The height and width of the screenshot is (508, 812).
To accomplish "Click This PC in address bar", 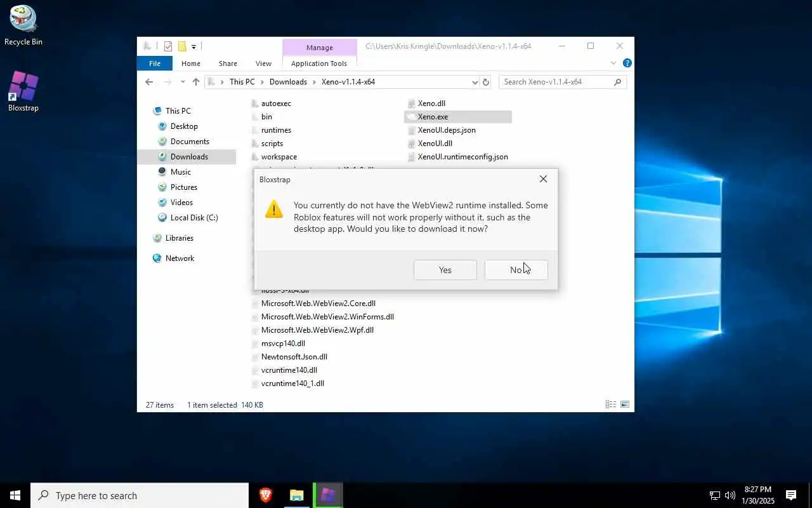I will click(x=242, y=82).
